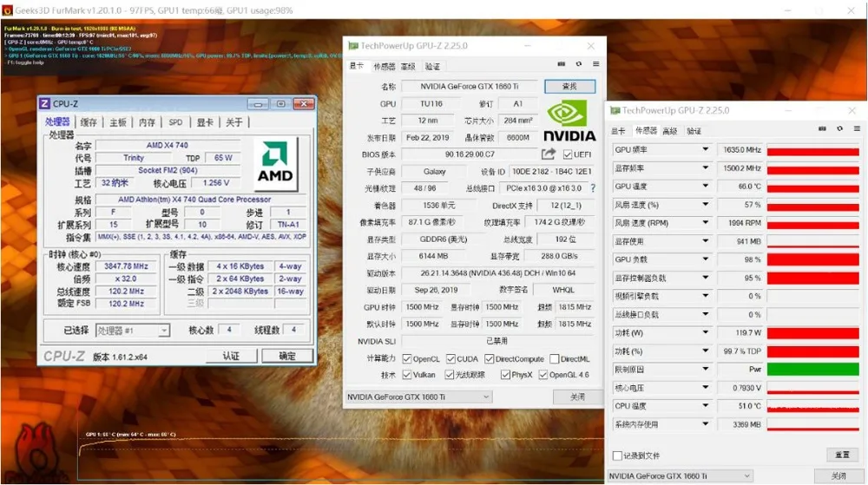Image resolution: width=868 pixels, height=485 pixels.
Task: Switch to 内存 tab in CPU-Z
Action: (147, 122)
